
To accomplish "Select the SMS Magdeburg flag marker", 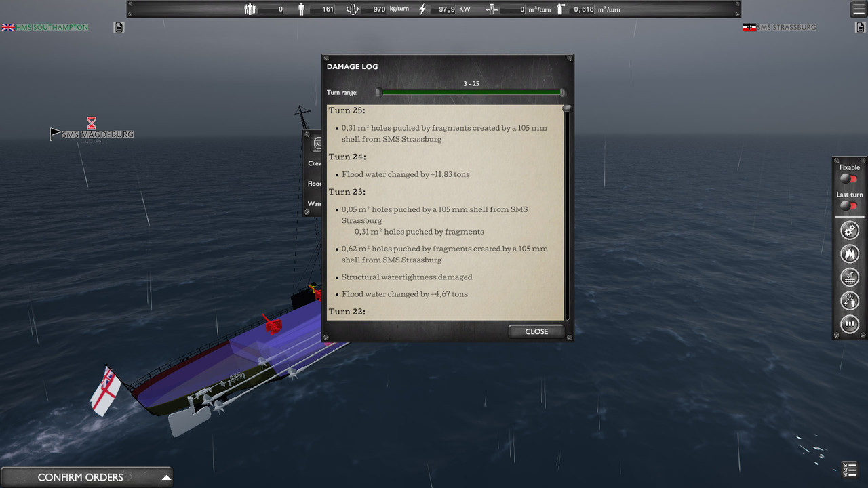I will tap(55, 134).
